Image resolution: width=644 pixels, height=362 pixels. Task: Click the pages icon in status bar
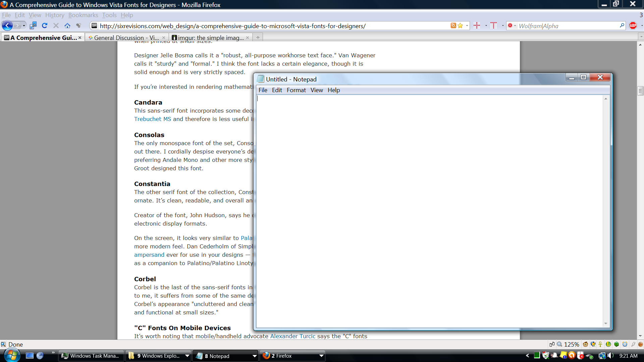coord(552,344)
